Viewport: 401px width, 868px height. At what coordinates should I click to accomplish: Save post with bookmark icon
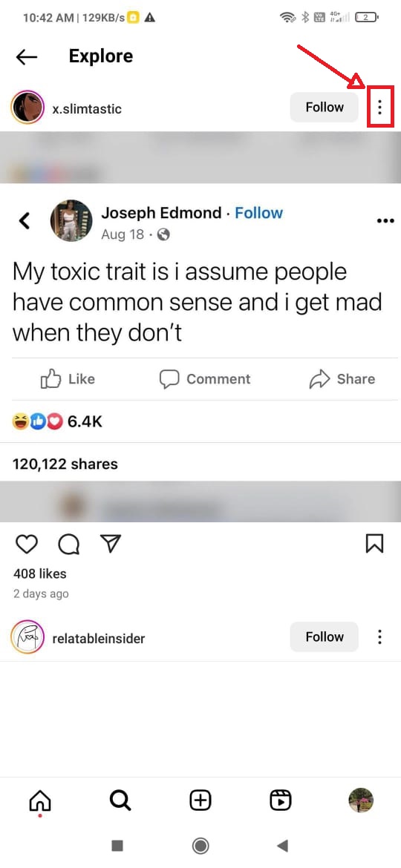click(x=375, y=544)
